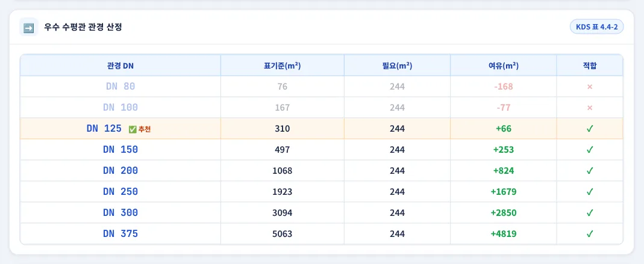
Task: Click the red X mark in DN 100 row
Action: click(x=590, y=108)
